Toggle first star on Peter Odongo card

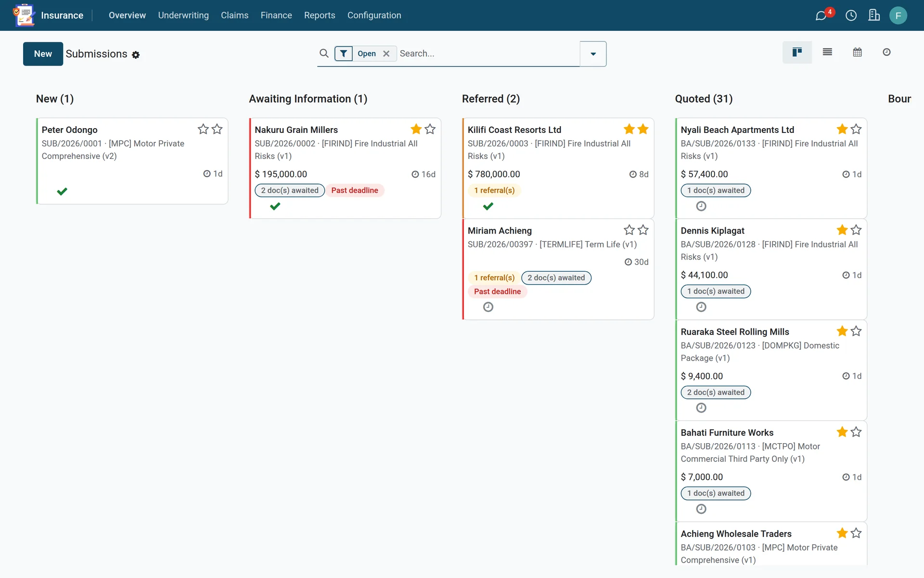coord(203,129)
